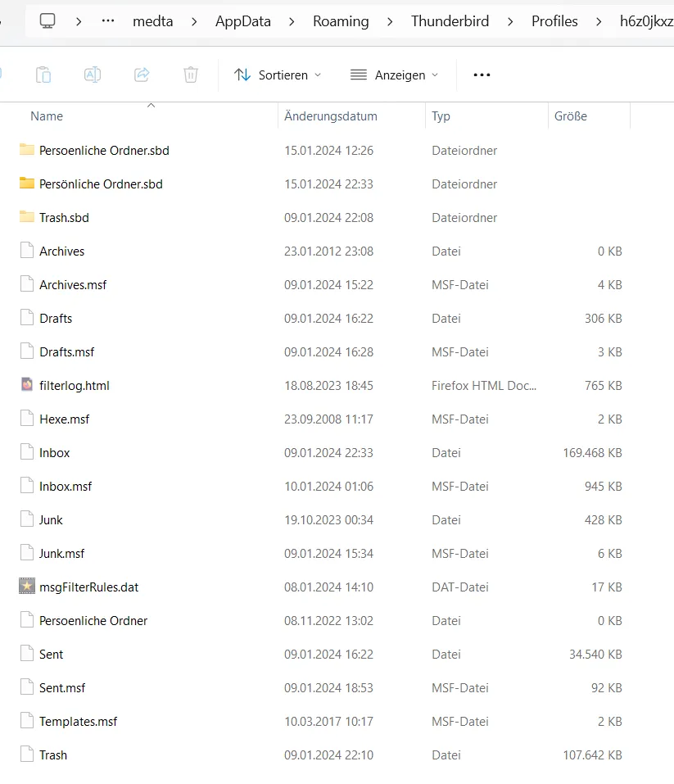Open the Anzeigen view dropdown
The height and width of the screenshot is (784, 674).
(395, 75)
